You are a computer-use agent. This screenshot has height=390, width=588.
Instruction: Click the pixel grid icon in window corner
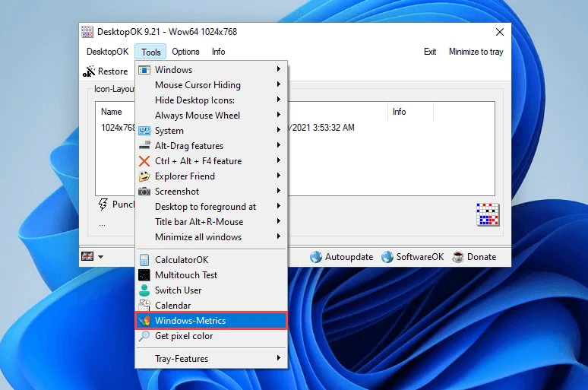pos(487,214)
